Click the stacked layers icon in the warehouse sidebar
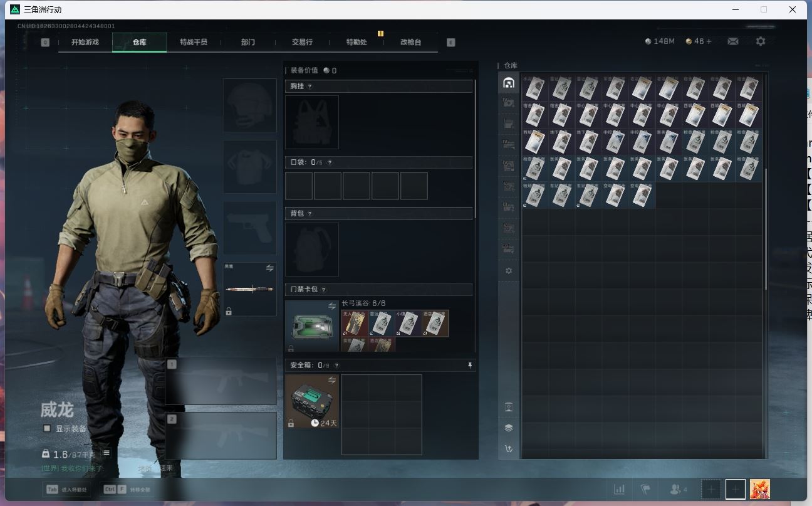Screen dimensions: 812x506 point(508,428)
